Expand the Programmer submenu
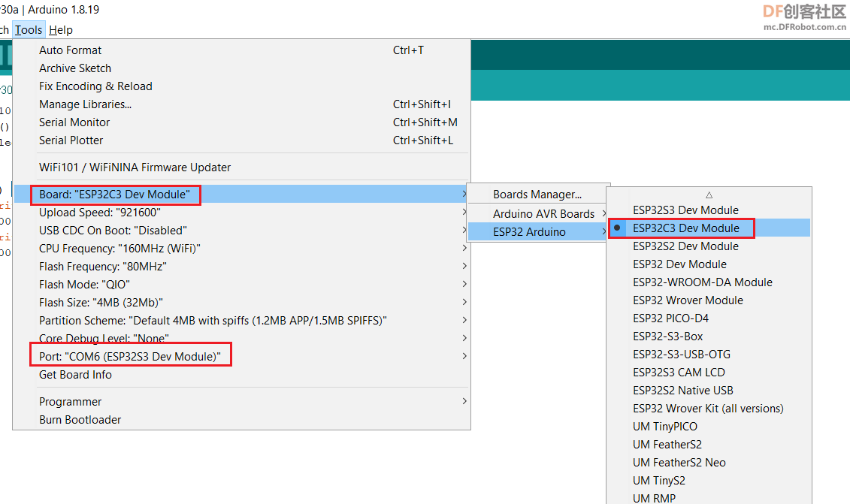 pyautogui.click(x=242, y=402)
